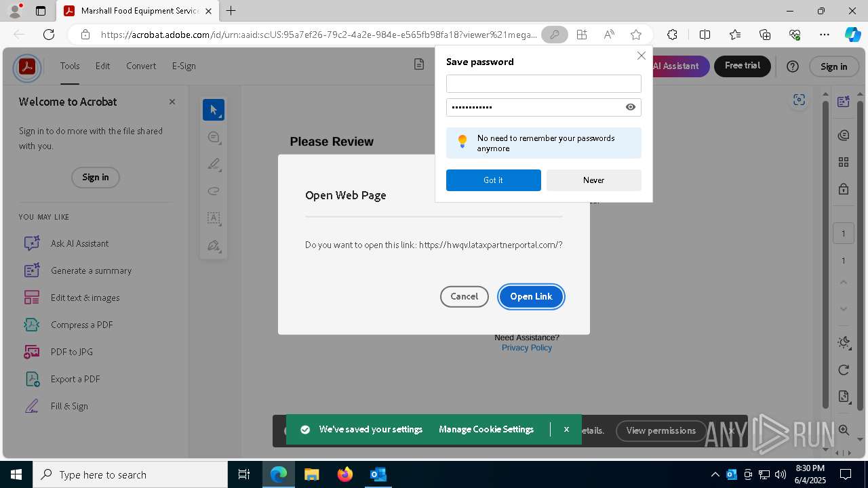Click Sign in in Welcome panel

[x=96, y=177]
